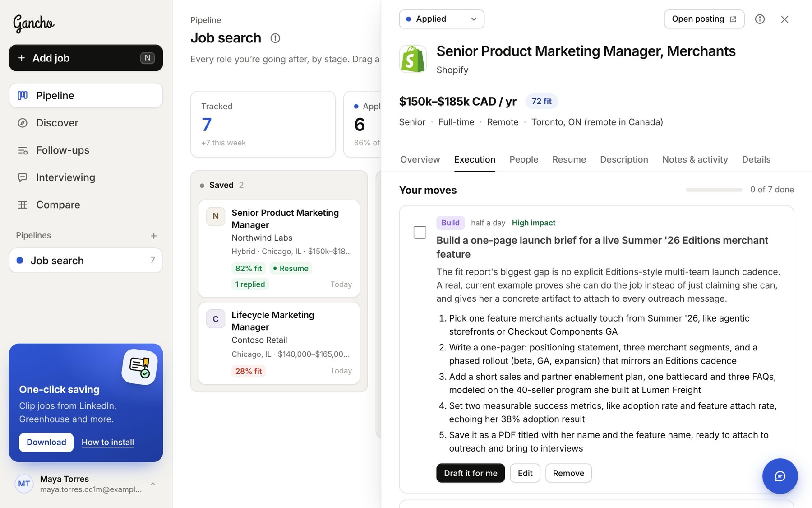
Task: Select the Execution tab
Action: [x=475, y=159]
